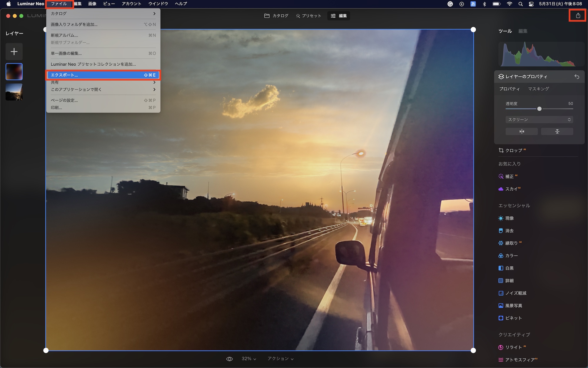Click the share/export icon at top right
The height and width of the screenshot is (368, 588).
tap(578, 16)
